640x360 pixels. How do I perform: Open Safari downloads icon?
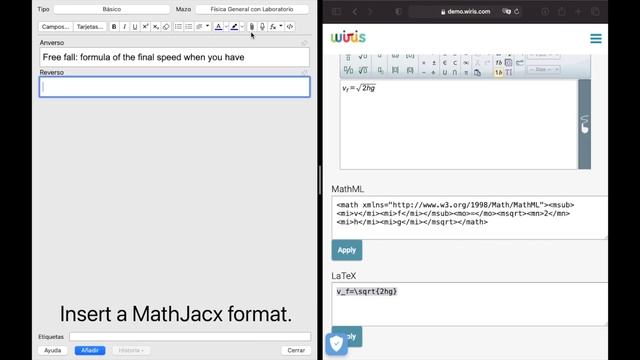coord(545,11)
